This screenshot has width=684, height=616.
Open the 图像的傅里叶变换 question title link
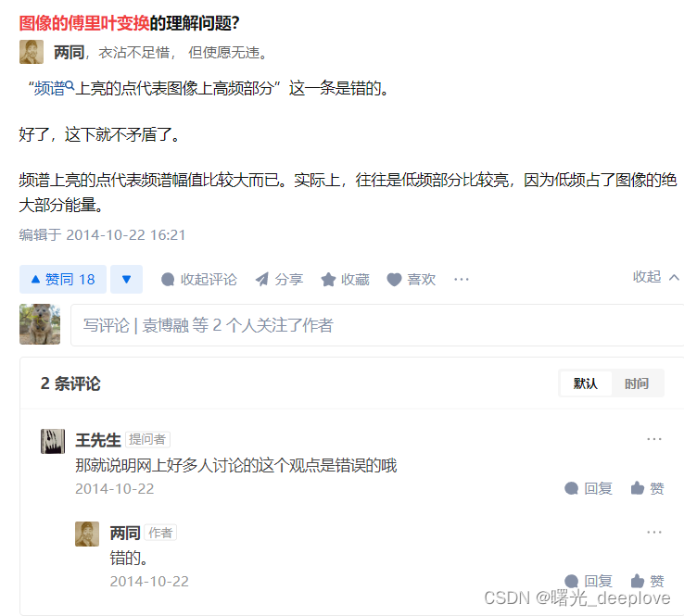84,23
